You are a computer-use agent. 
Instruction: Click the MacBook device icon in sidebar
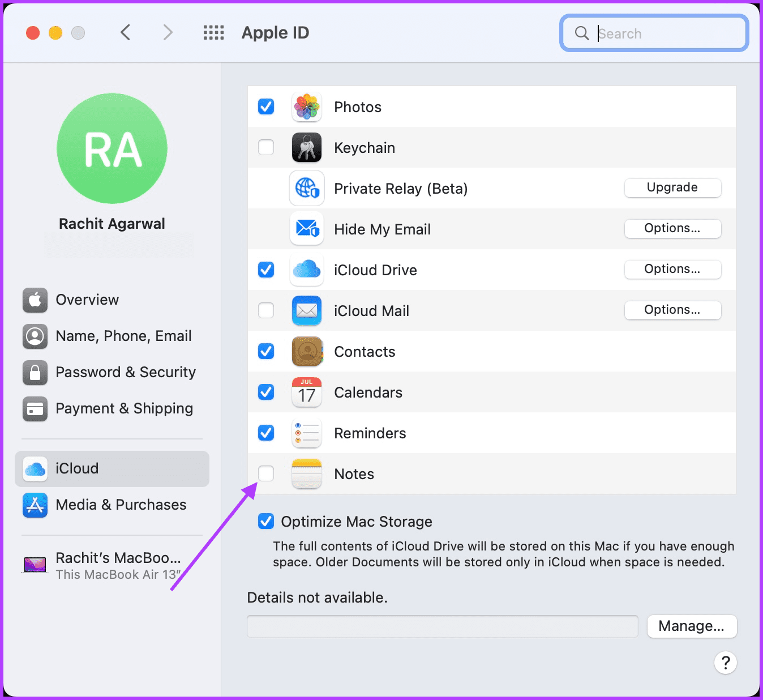(35, 565)
